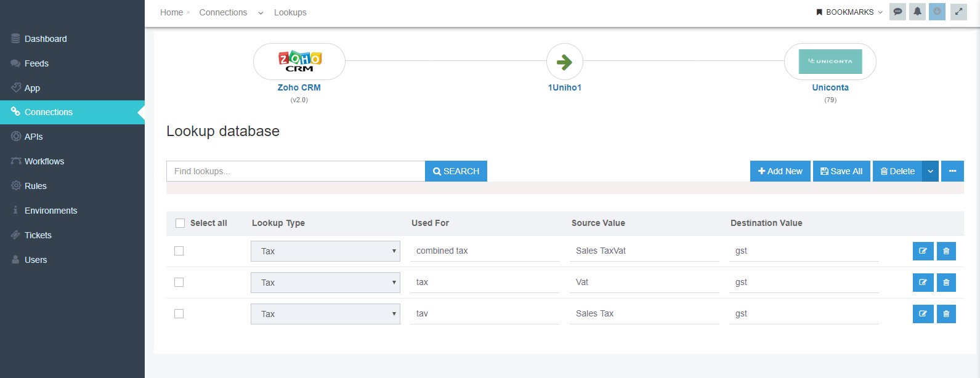Viewport: 980px width, 378px height.
Task: Click Add New lookup button
Action: point(780,171)
